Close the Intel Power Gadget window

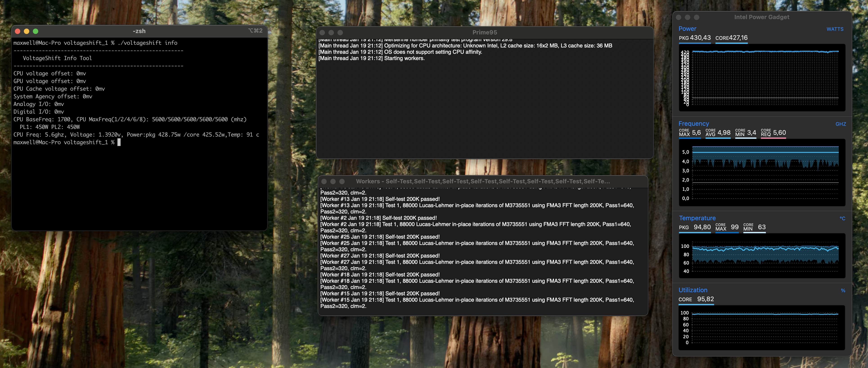pyautogui.click(x=679, y=17)
